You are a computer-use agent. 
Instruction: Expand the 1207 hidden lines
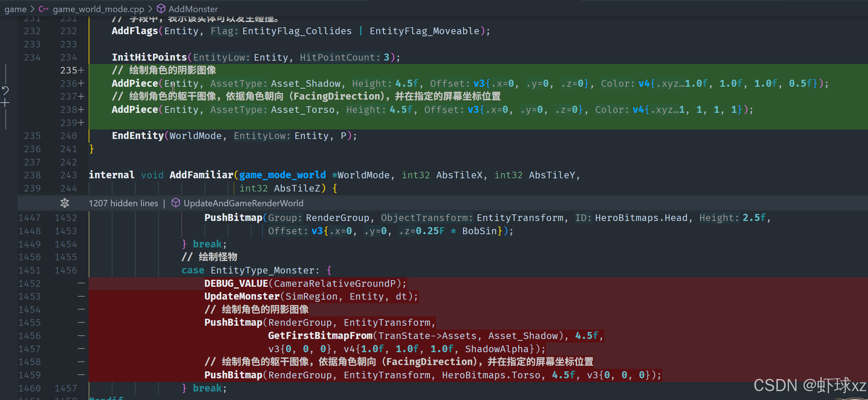tap(123, 203)
